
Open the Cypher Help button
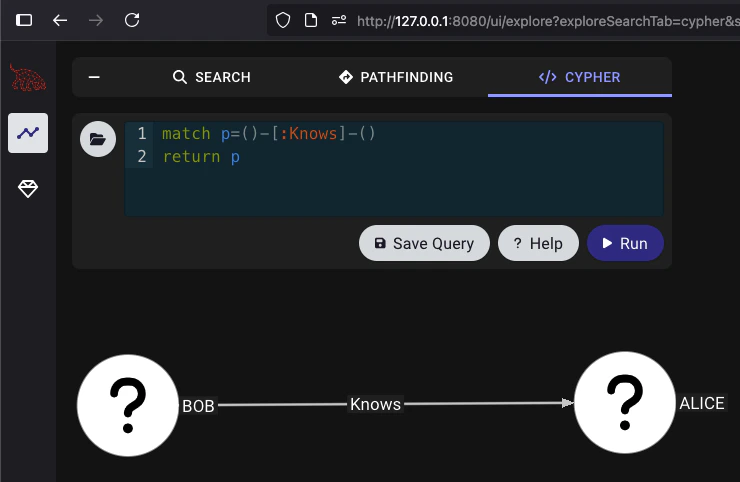click(538, 243)
